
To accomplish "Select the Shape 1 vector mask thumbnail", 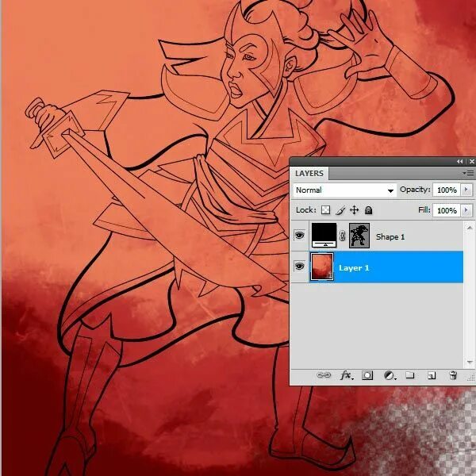I will click(359, 236).
